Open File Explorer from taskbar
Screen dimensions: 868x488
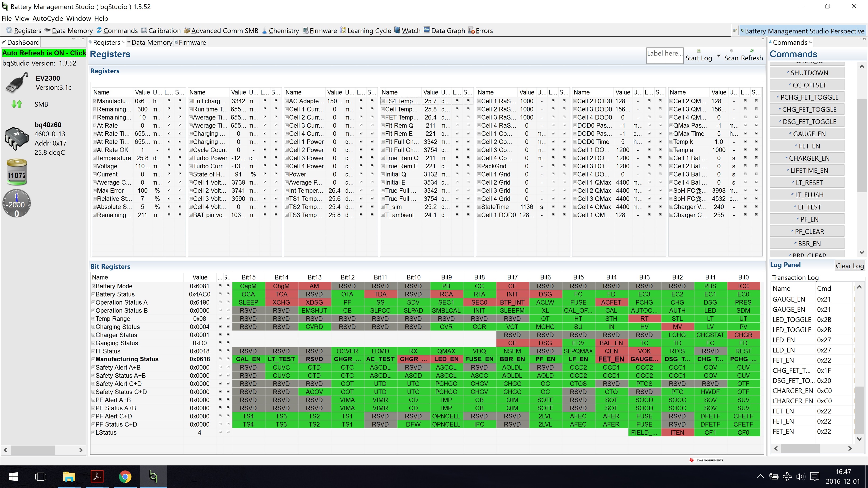click(69, 476)
